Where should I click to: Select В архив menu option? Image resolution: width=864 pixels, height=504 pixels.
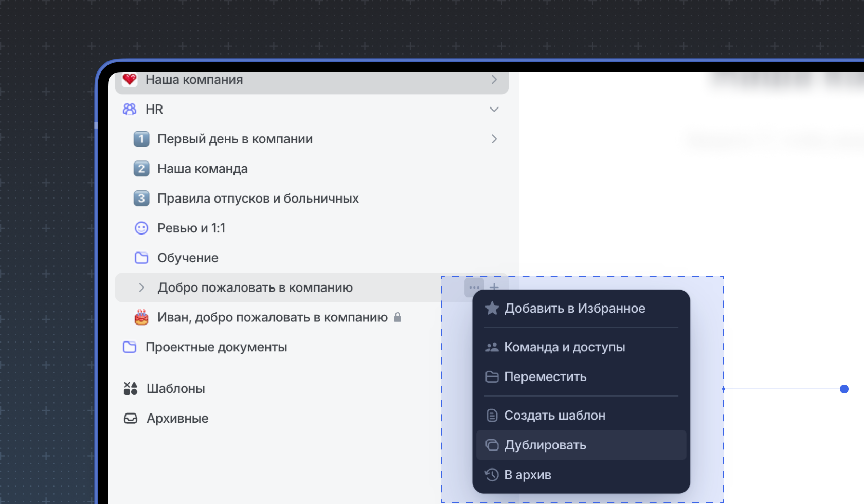tap(528, 475)
